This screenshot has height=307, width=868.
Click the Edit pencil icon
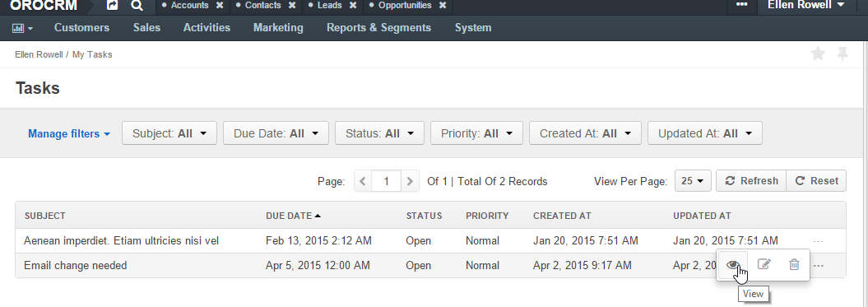[764, 264]
